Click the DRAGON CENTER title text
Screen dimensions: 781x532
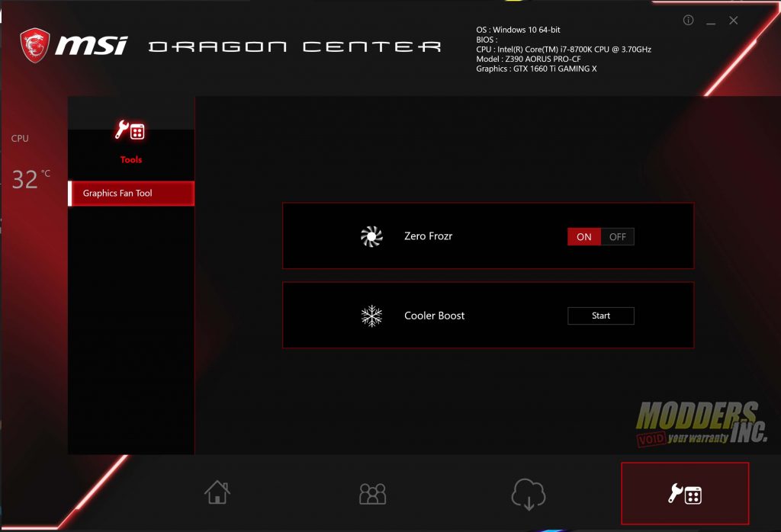(x=295, y=46)
